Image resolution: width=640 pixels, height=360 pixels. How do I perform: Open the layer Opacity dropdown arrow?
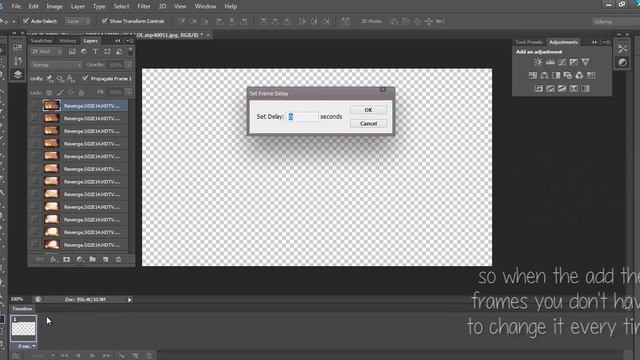click(129, 65)
